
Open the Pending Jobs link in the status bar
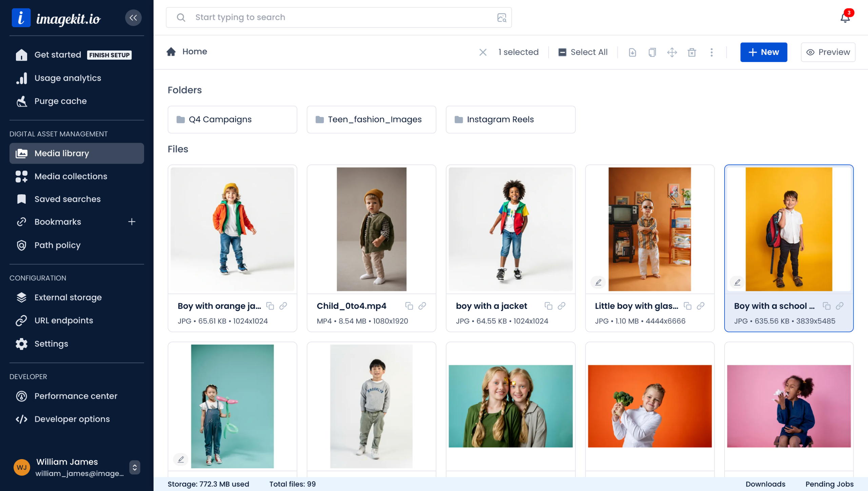click(829, 484)
